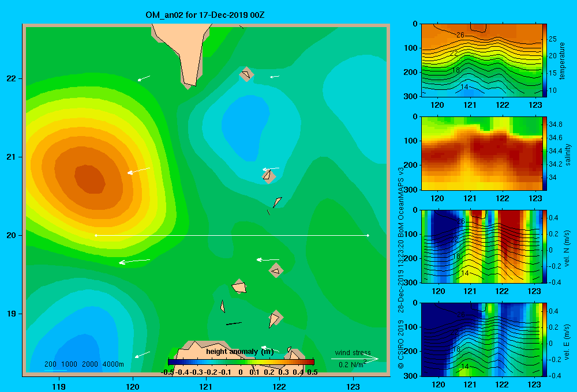Click the 'height anomaly (m)' label
Viewport: 577px width, 392px height.
coord(240,352)
